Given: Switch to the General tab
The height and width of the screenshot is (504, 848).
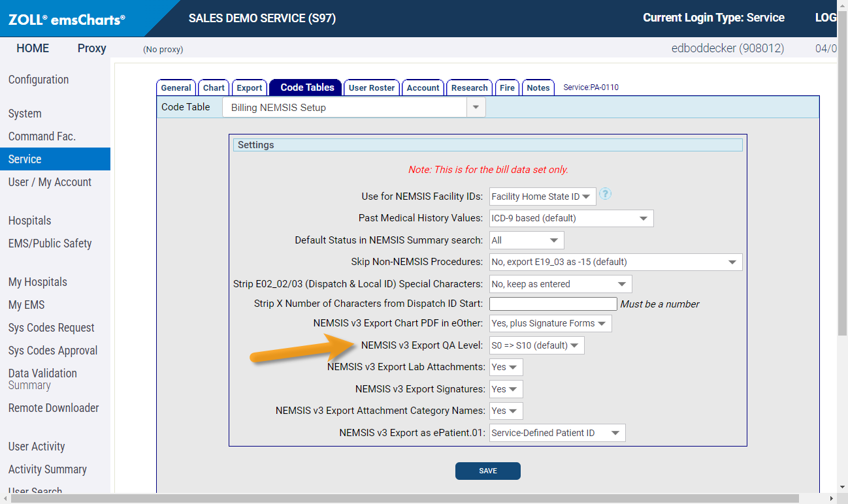Looking at the screenshot, I should 176,88.
